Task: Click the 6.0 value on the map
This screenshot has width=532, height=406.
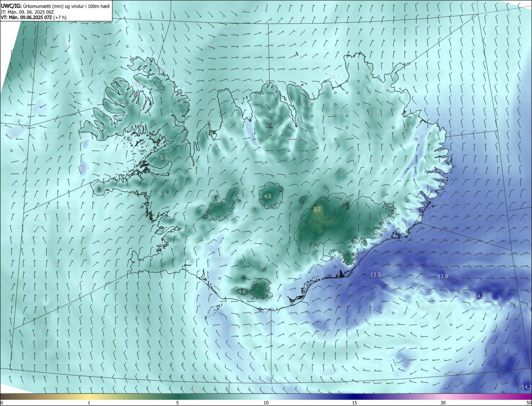Action: click(x=307, y=105)
